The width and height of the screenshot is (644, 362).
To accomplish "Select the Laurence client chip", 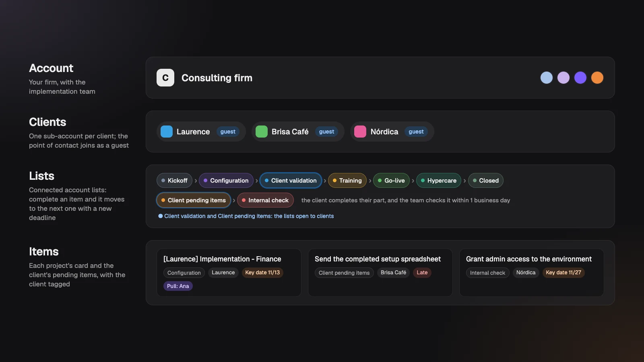I will coord(201,132).
